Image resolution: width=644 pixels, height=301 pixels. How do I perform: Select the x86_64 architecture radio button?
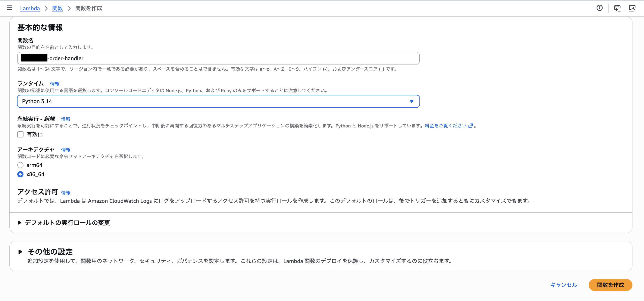20,174
